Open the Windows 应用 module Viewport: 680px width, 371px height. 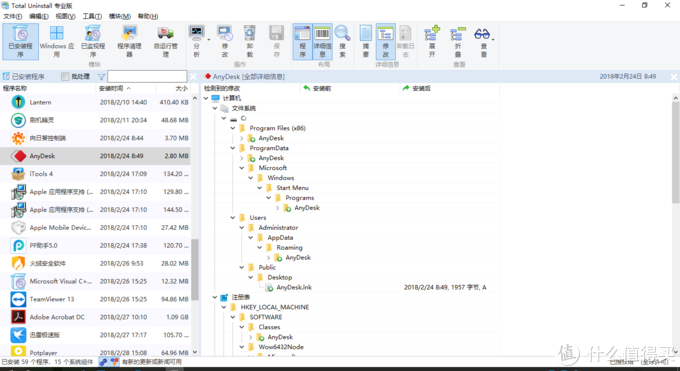(56, 42)
